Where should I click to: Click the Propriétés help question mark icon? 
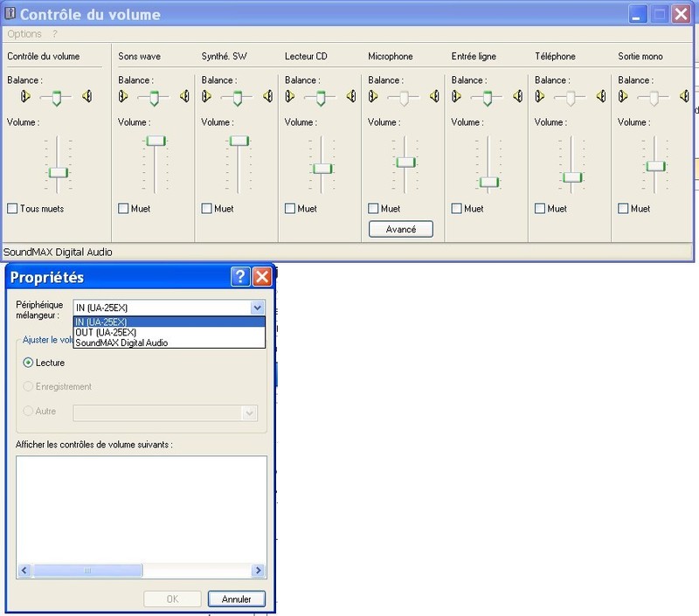[x=240, y=277]
